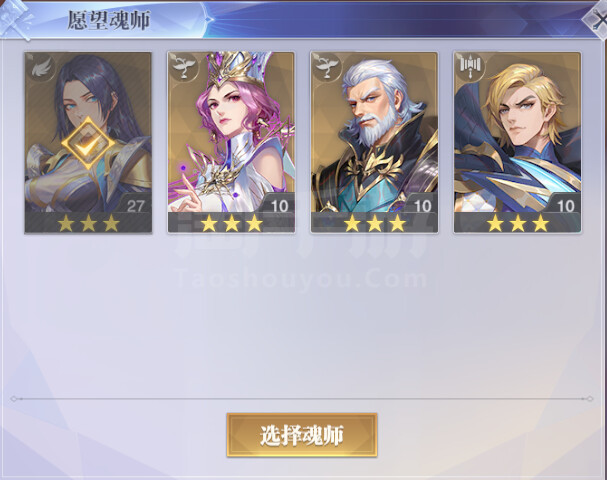
Task: Select the white-bearded elder soul master card
Action: (x=374, y=142)
